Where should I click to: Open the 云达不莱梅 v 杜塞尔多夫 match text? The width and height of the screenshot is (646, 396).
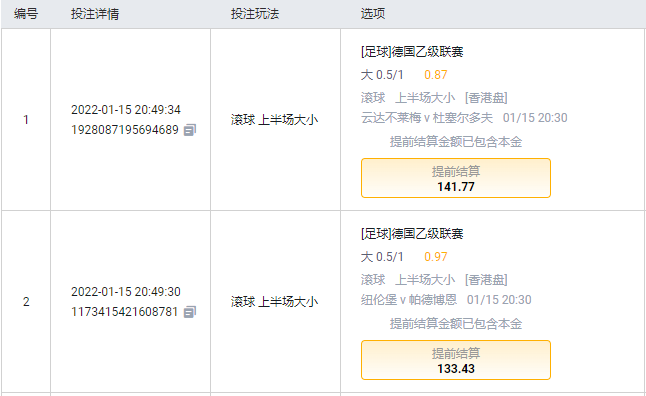pyautogui.click(x=427, y=118)
